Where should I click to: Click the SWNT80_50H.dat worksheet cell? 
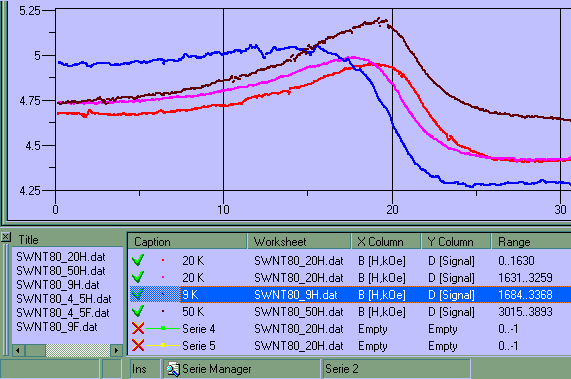coord(299,312)
